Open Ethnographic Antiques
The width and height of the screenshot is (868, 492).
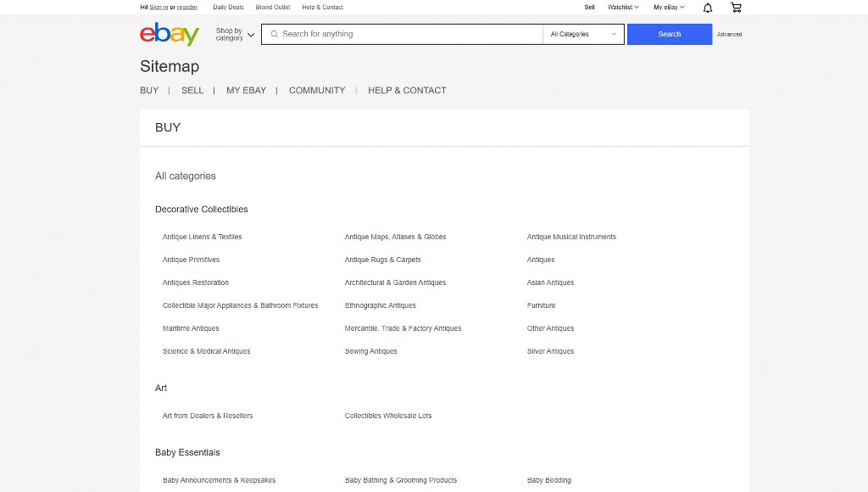tap(380, 305)
